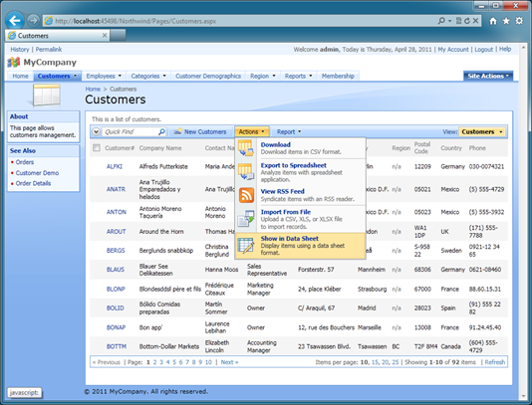532x405 pixels.
Task: Open Order Details in See Also panel
Action: click(x=33, y=183)
